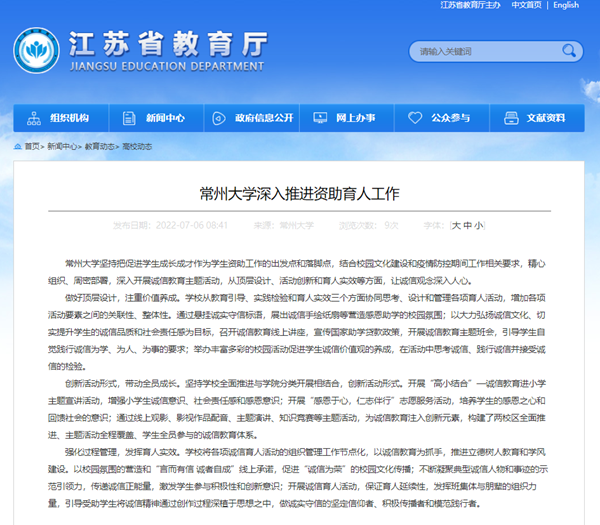Click the Jiangsu Education Department logo emblem
Screen dimensions: 600x525
coord(36,51)
